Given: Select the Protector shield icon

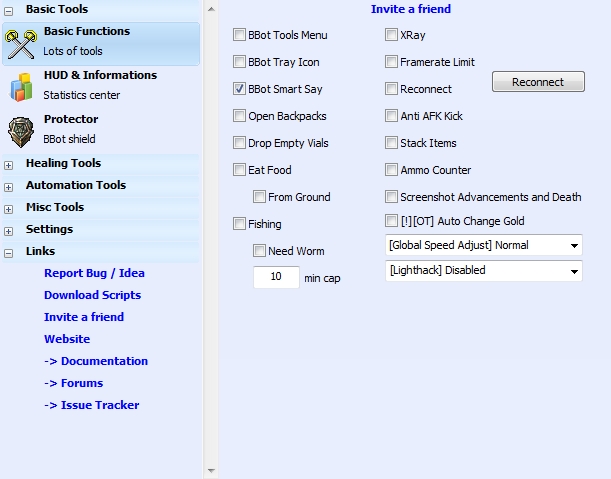Looking at the screenshot, I should click(x=21, y=130).
